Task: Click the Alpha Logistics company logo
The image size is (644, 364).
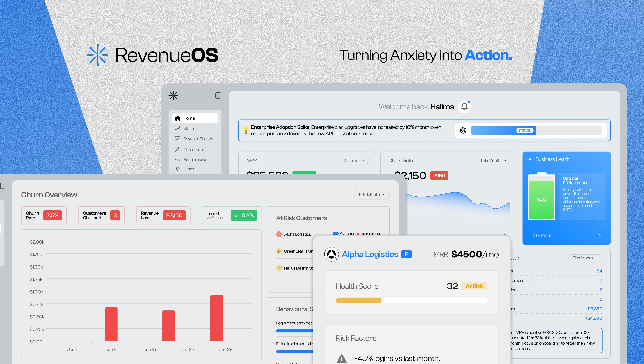Action: [331, 254]
